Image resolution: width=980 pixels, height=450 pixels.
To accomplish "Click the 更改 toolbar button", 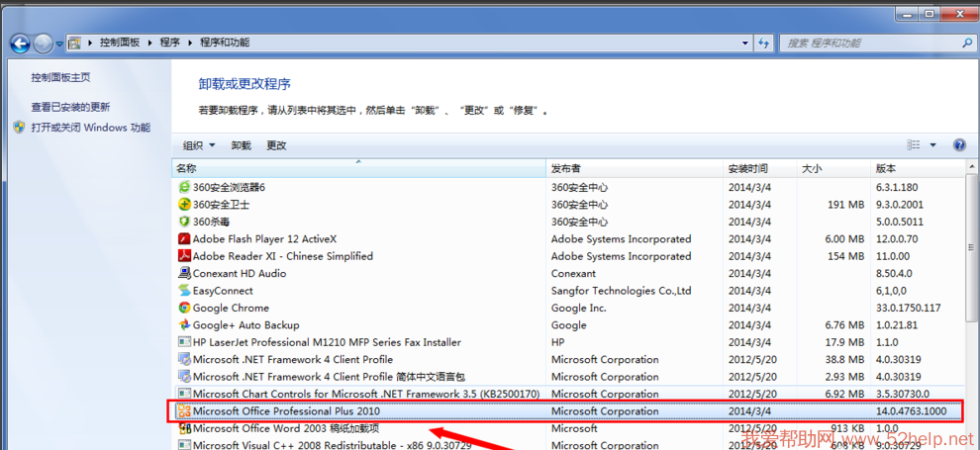I will [276, 145].
